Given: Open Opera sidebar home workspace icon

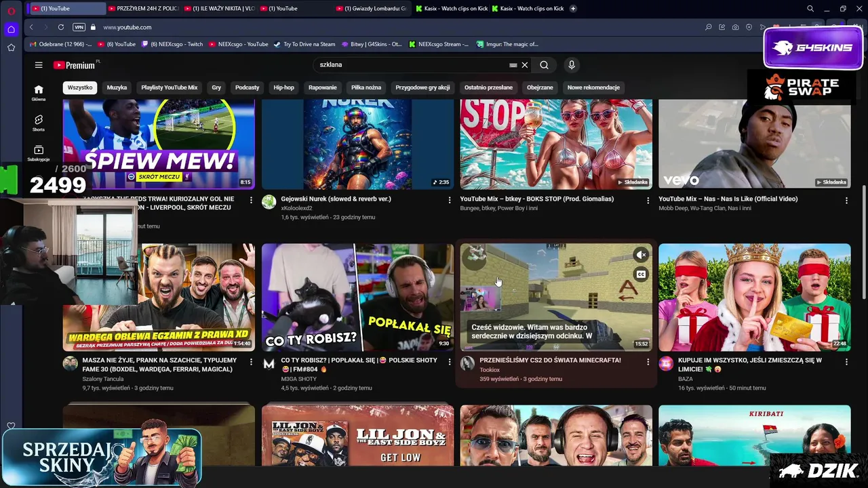Looking at the screenshot, I should coord(11,29).
